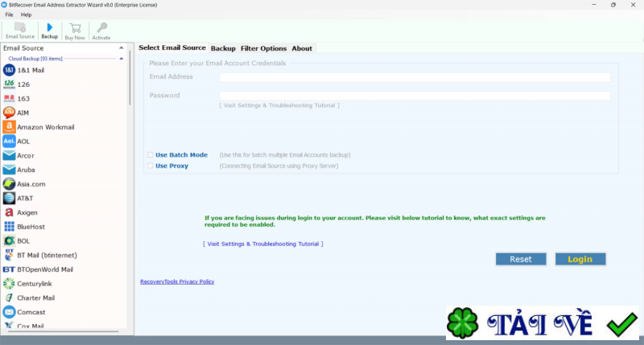The image size is (644, 345).
Task: Select the Centurylink source icon
Action: (x=9, y=283)
